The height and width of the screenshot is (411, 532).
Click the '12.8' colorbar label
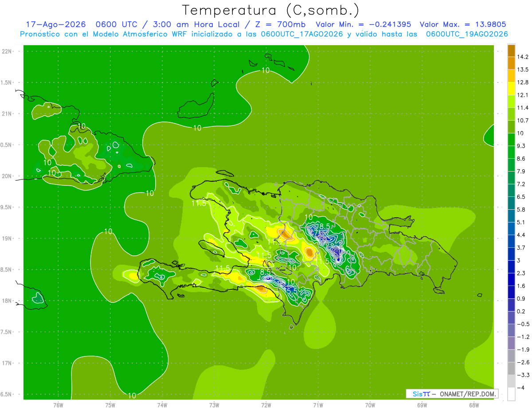[x=523, y=82]
